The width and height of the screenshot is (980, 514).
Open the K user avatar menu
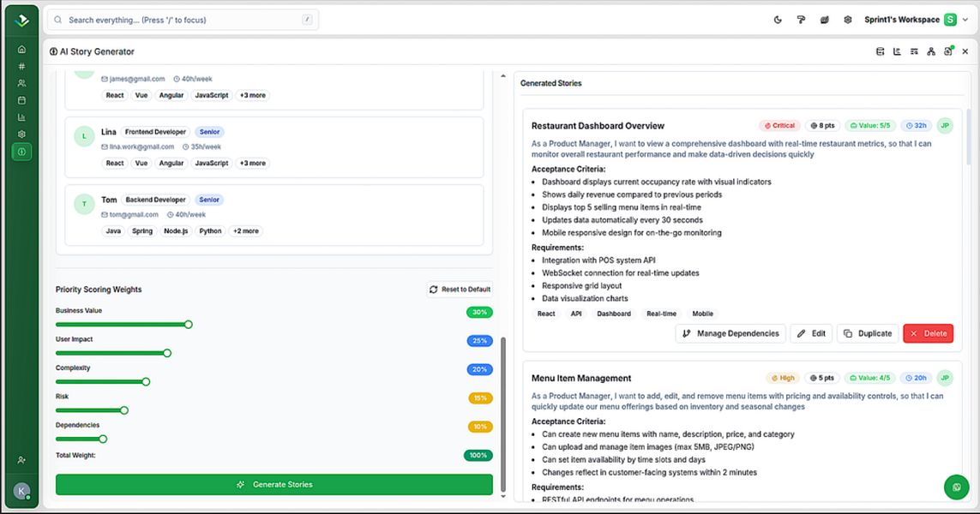22,492
